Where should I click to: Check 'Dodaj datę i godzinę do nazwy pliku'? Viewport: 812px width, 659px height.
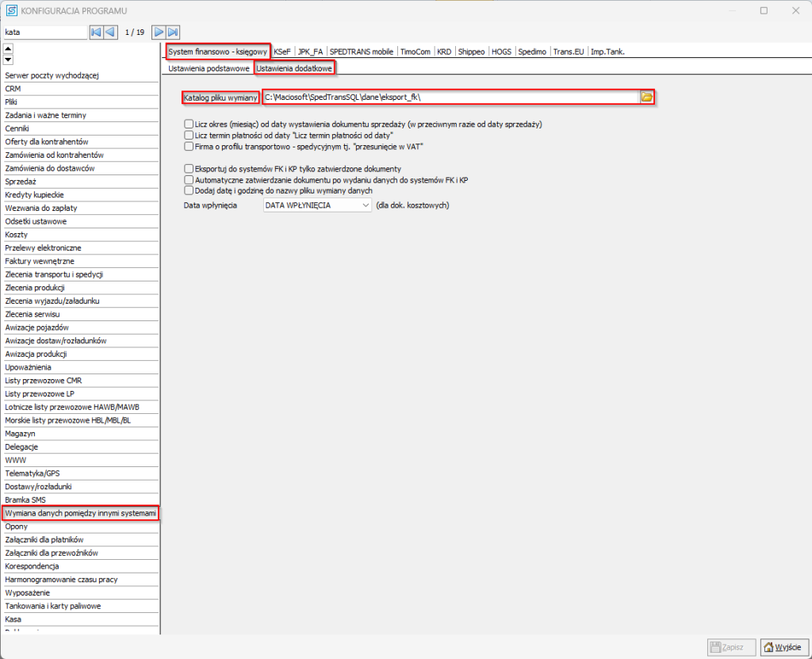point(189,190)
